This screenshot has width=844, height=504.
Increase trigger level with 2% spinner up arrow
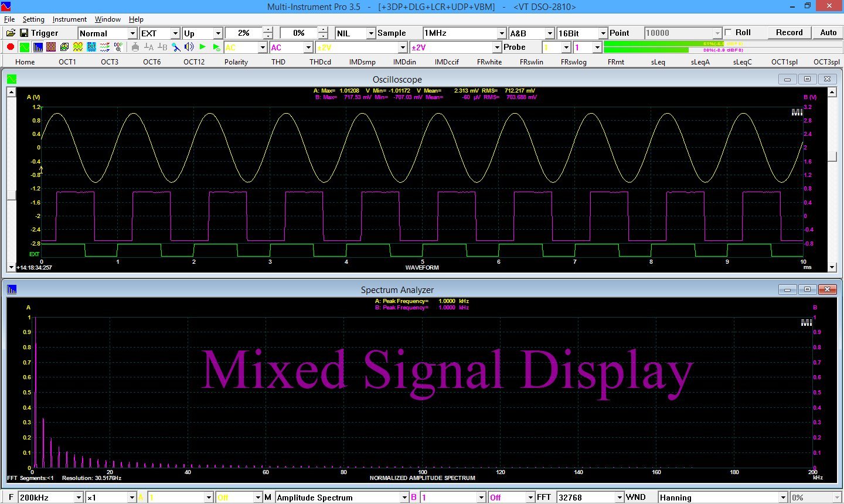(268, 30)
